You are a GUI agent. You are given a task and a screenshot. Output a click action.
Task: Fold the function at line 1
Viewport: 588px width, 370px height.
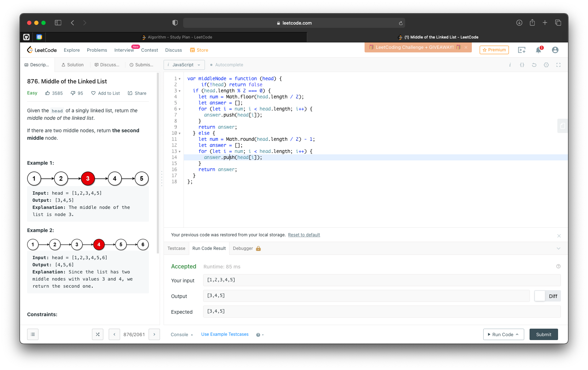(180, 79)
